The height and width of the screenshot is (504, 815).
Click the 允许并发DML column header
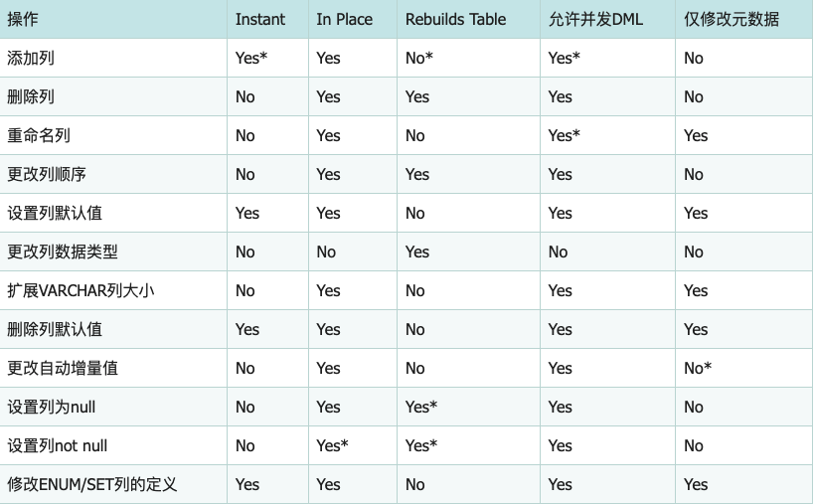pyautogui.click(x=593, y=19)
